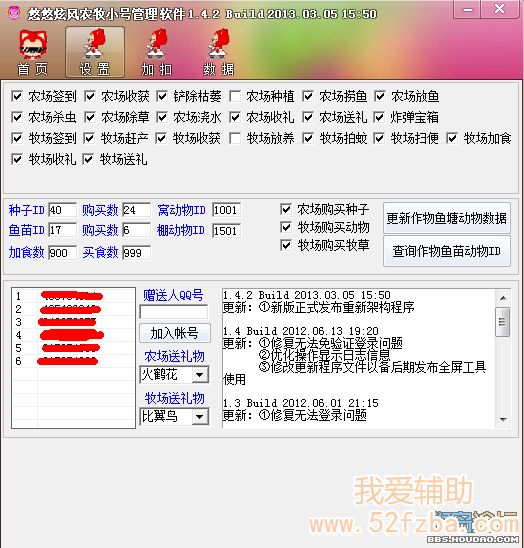Open the 加扣 tab icon
Image resolution: width=524 pixels, height=548 pixels.
157,52
